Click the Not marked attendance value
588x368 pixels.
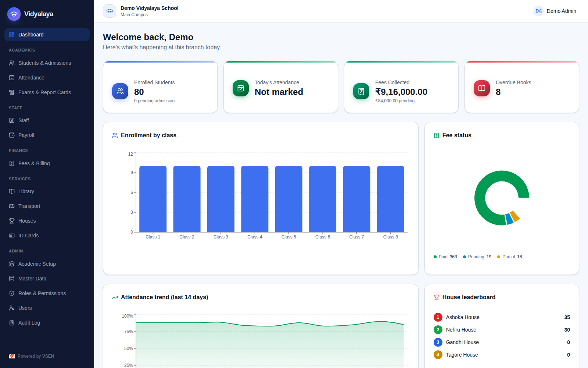tap(279, 92)
